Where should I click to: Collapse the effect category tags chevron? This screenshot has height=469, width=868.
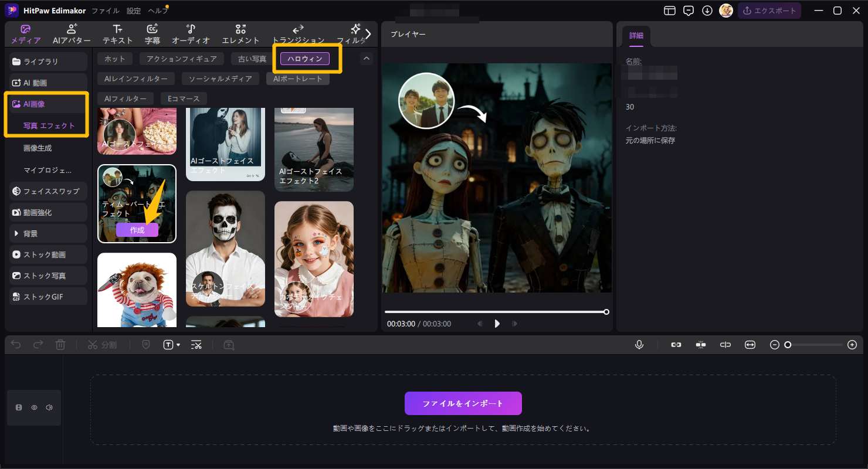pyautogui.click(x=367, y=59)
